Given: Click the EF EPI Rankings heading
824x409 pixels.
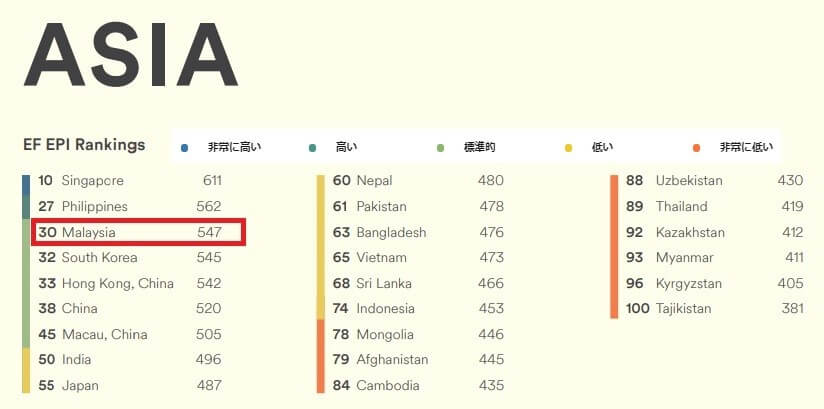Looking at the screenshot, I should pyautogui.click(x=84, y=145).
